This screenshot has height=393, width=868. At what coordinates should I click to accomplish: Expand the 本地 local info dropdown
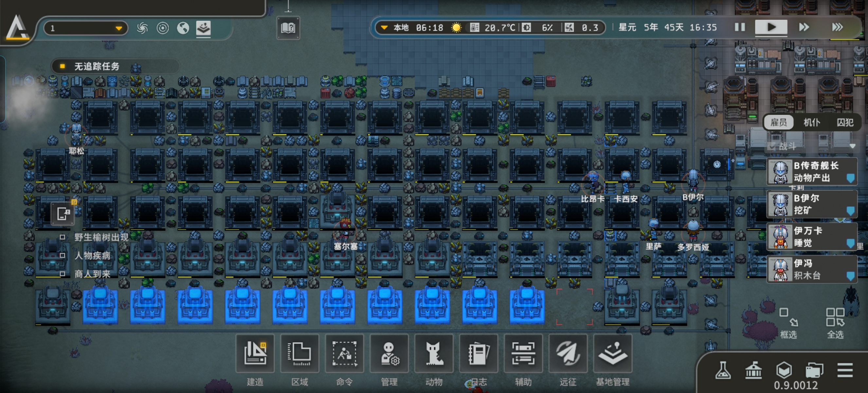[x=384, y=27]
